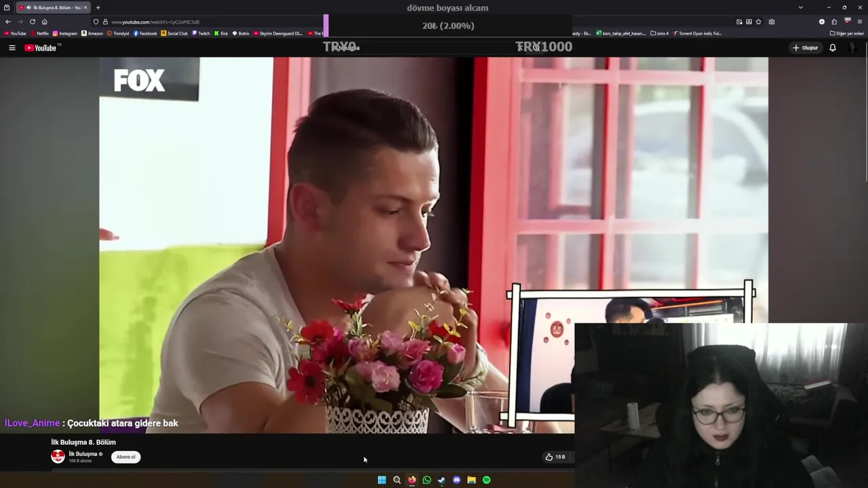The image size is (868, 488).
Task: Open File Explorer from the taskbar
Action: (x=471, y=480)
